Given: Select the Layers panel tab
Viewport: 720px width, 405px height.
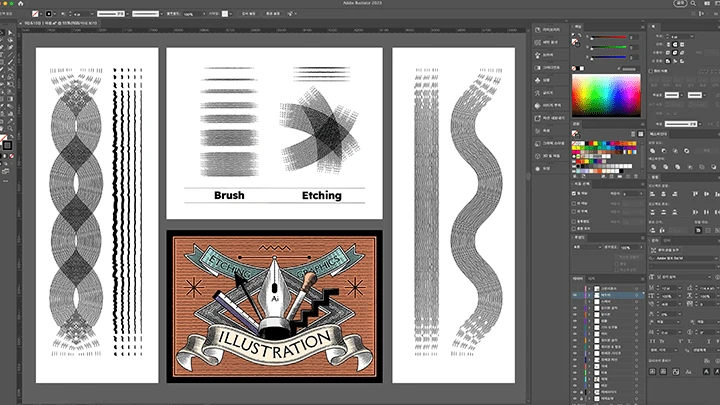Looking at the screenshot, I should point(578,279).
